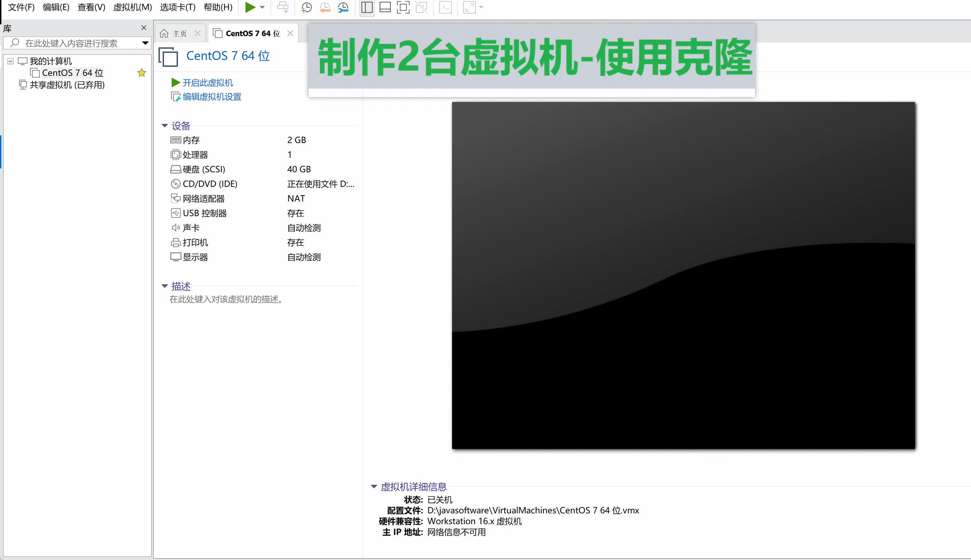Click 编辑虚拟机设置 link
The width and height of the screenshot is (971, 560).
click(212, 96)
